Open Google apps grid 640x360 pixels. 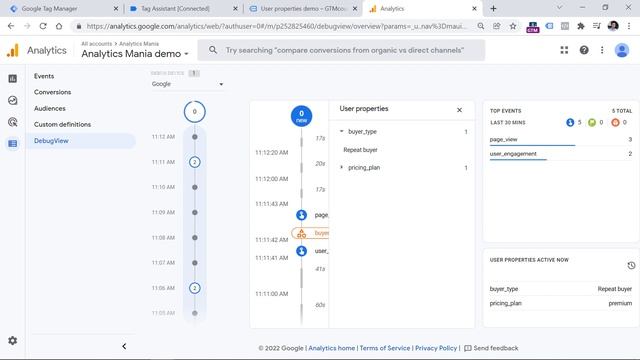(564, 50)
